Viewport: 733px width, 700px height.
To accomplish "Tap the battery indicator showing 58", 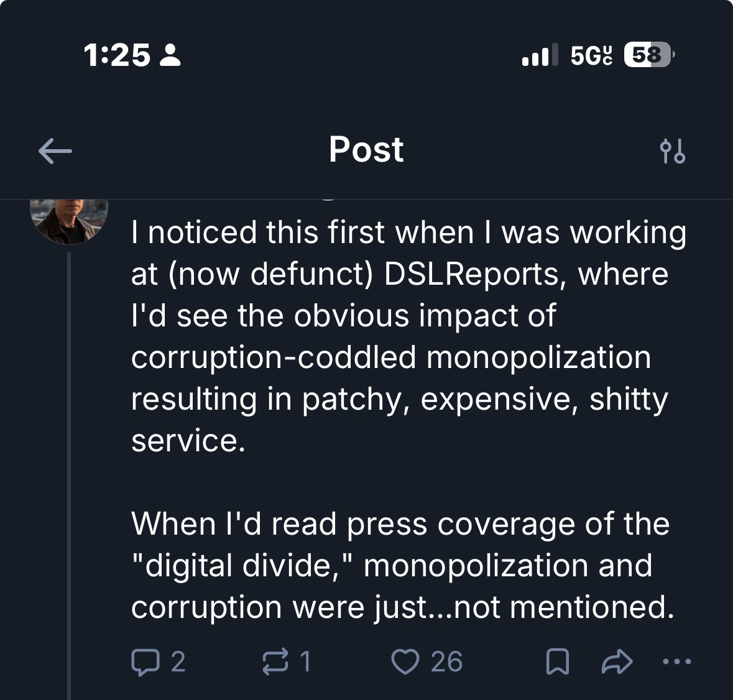I will (647, 56).
